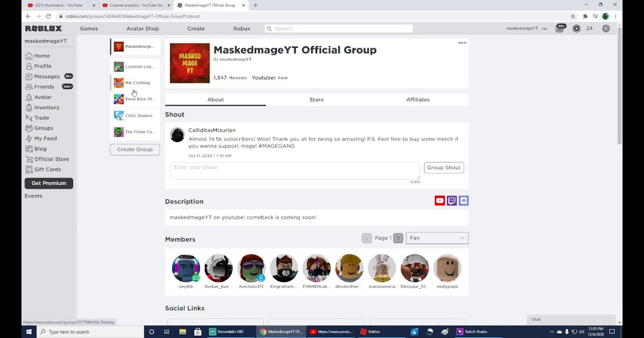Open Games in the top navigation
Screen dimensions: 644x338
(89, 28)
